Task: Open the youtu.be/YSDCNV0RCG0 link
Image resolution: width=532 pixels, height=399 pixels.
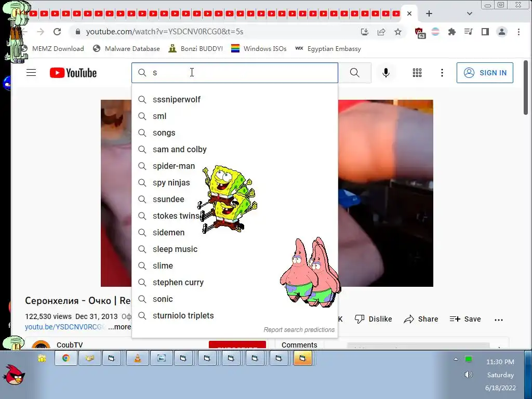Action: 65,327
